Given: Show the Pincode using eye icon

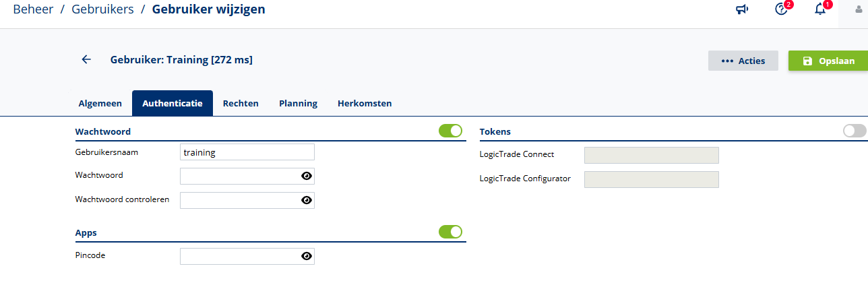Looking at the screenshot, I should (x=307, y=256).
